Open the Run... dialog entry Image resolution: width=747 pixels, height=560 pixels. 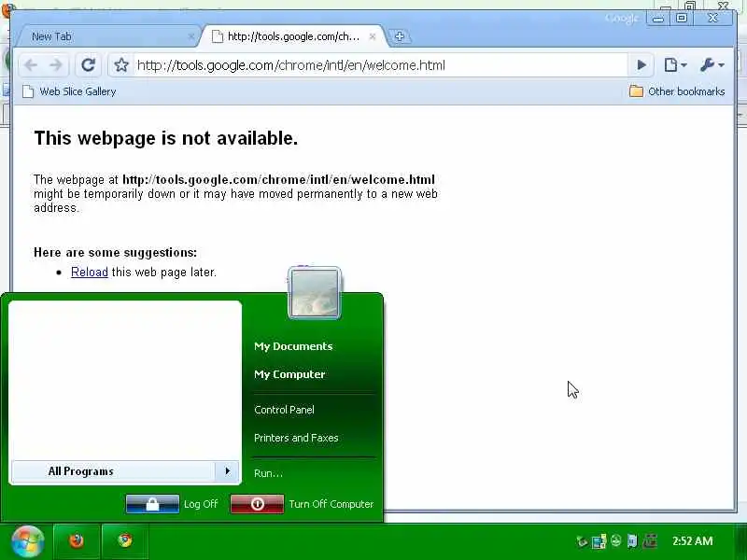pyautogui.click(x=268, y=473)
